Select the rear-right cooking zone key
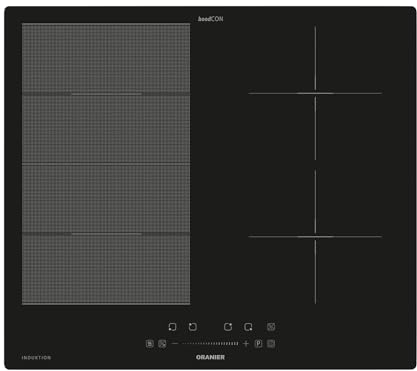Image resolution: width=417 pixels, height=371 pixels. [x=228, y=327]
